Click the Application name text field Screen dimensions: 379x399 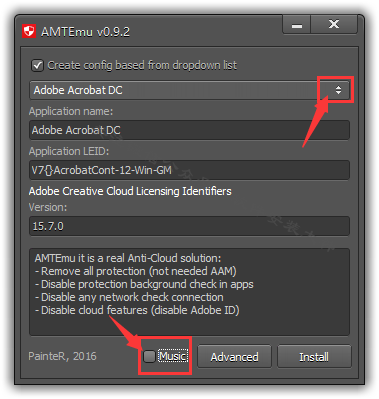(x=189, y=130)
